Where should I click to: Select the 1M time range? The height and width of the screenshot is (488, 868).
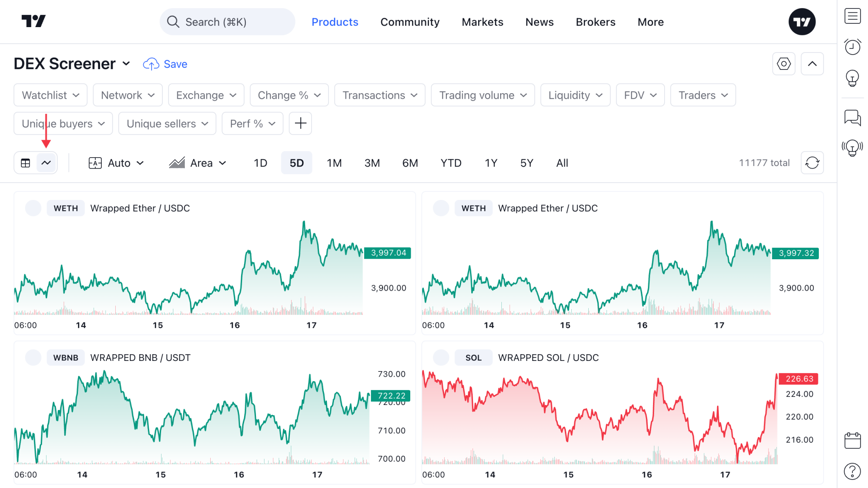pos(334,163)
